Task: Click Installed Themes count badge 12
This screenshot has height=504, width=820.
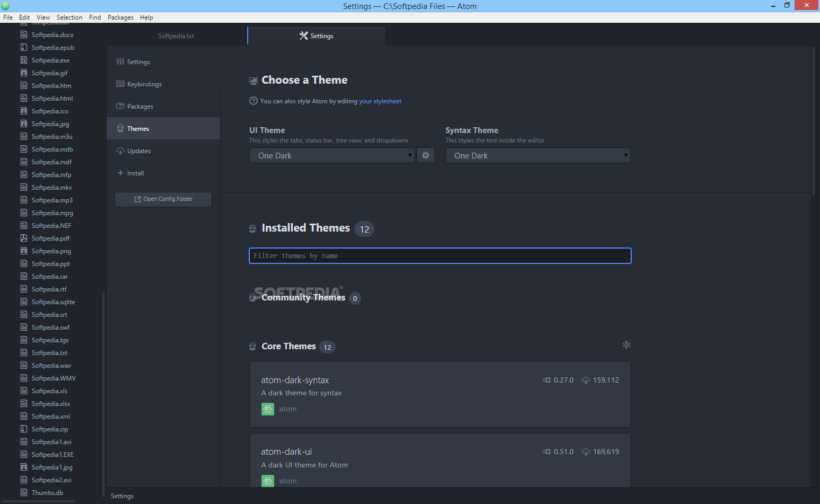Action: pyautogui.click(x=364, y=229)
